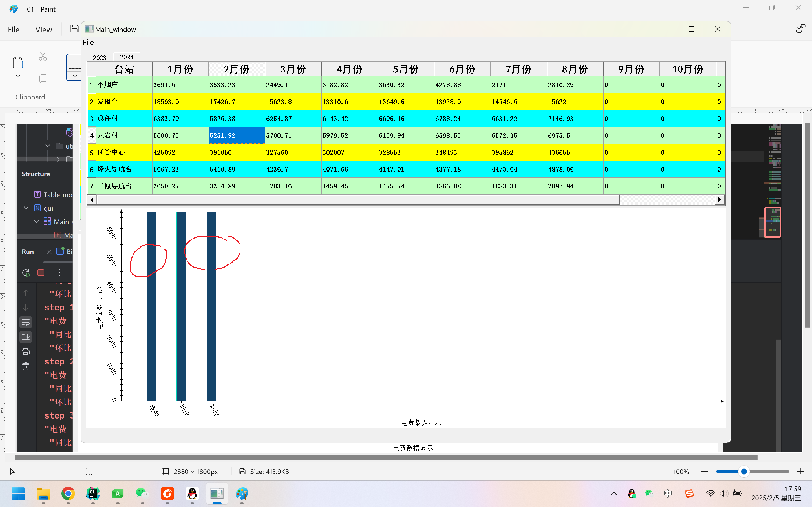This screenshot has width=812, height=507.
Task: Click the zoom slider handle
Action: tap(743, 472)
